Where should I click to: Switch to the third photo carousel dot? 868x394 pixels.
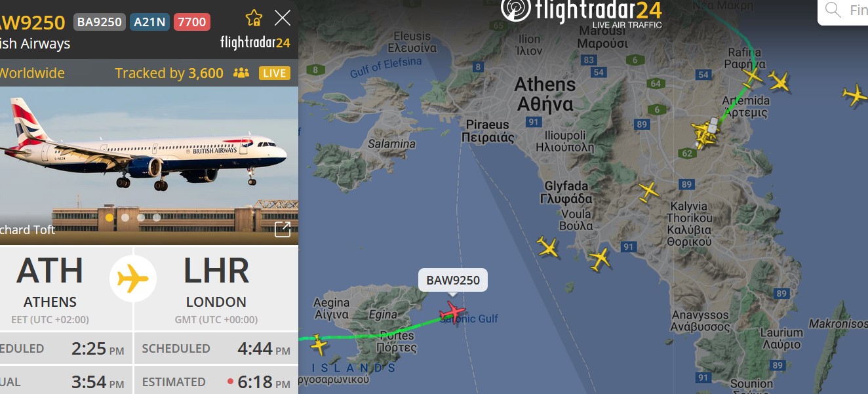click(x=141, y=217)
